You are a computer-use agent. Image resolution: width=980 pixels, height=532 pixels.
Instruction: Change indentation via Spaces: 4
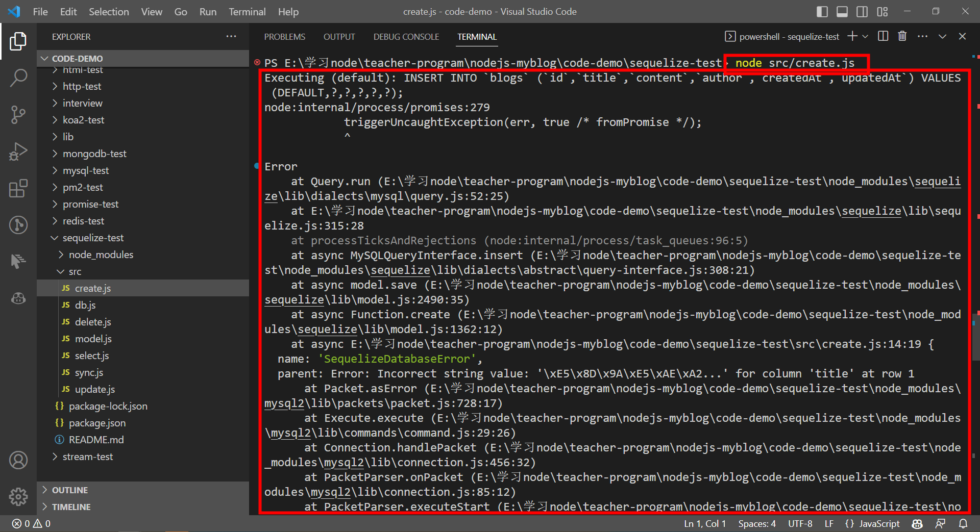[757, 524]
